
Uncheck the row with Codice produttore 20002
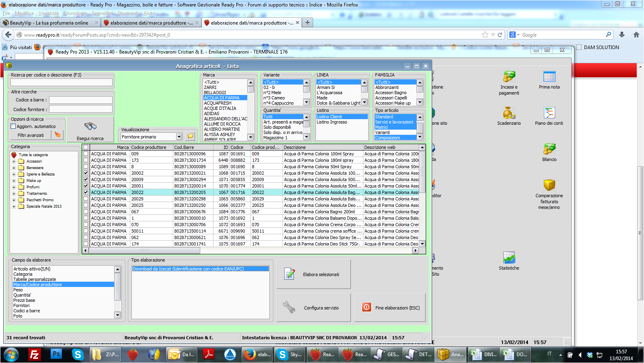click(86, 173)
